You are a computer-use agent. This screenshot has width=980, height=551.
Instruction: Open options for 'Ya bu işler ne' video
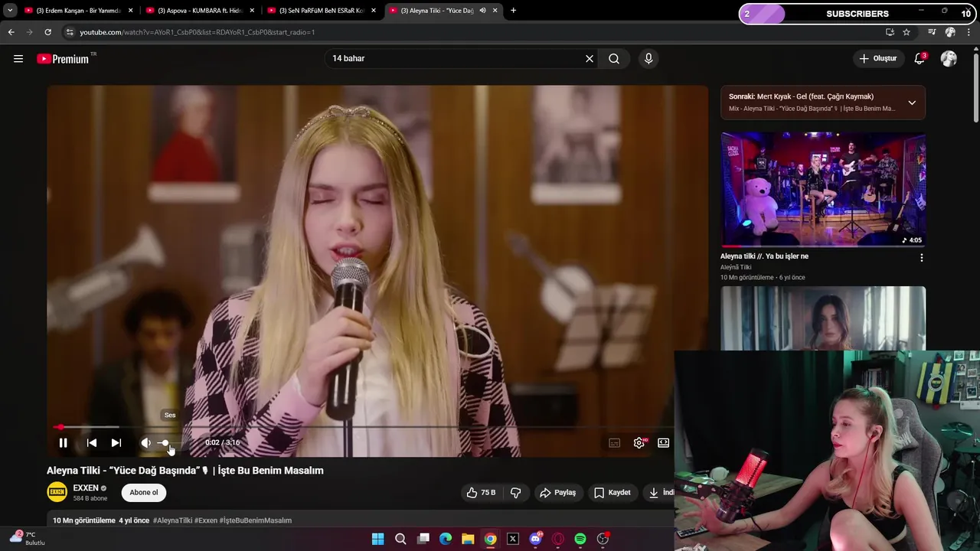click(x=922, y=258)
